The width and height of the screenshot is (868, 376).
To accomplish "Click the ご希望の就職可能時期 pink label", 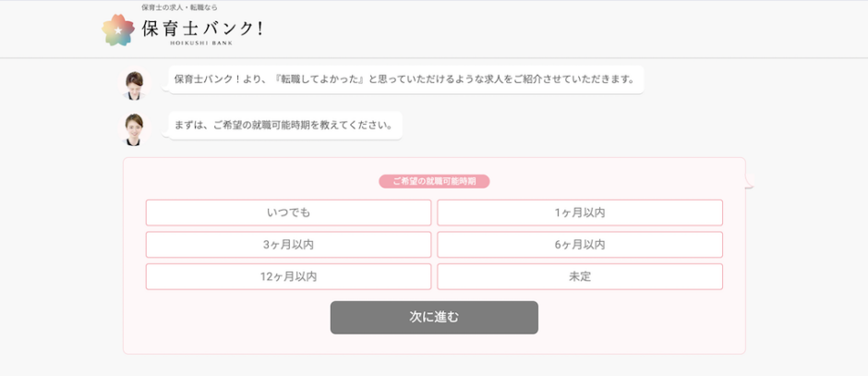I will (434, 181).
